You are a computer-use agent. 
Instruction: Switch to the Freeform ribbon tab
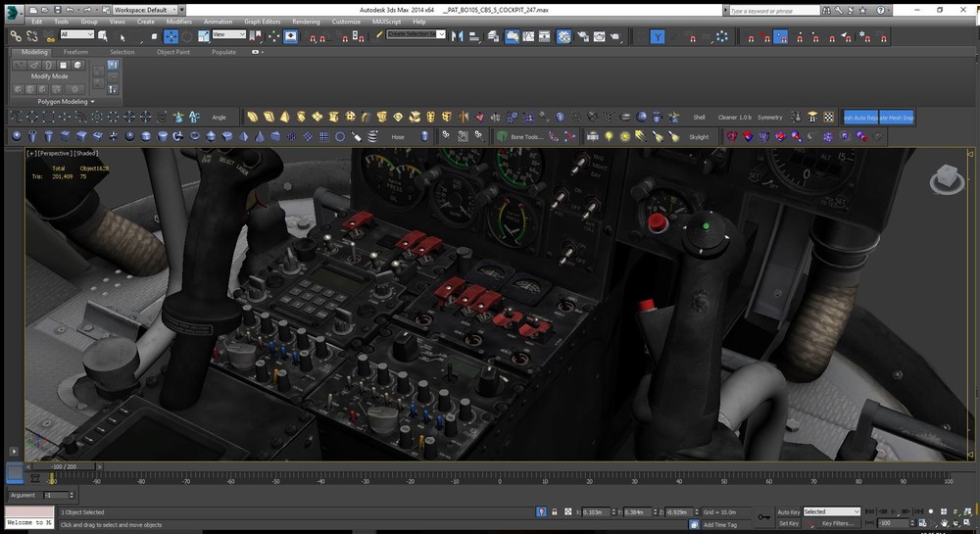click(75, 52)
